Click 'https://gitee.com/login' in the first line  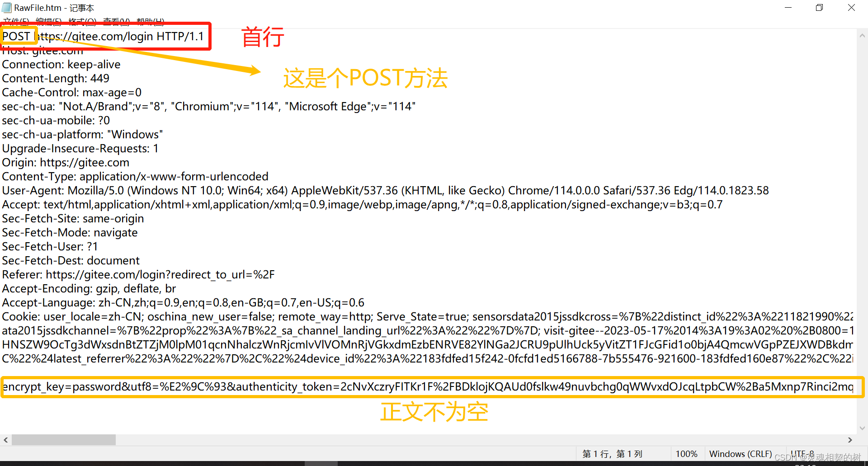click(94, 36)
